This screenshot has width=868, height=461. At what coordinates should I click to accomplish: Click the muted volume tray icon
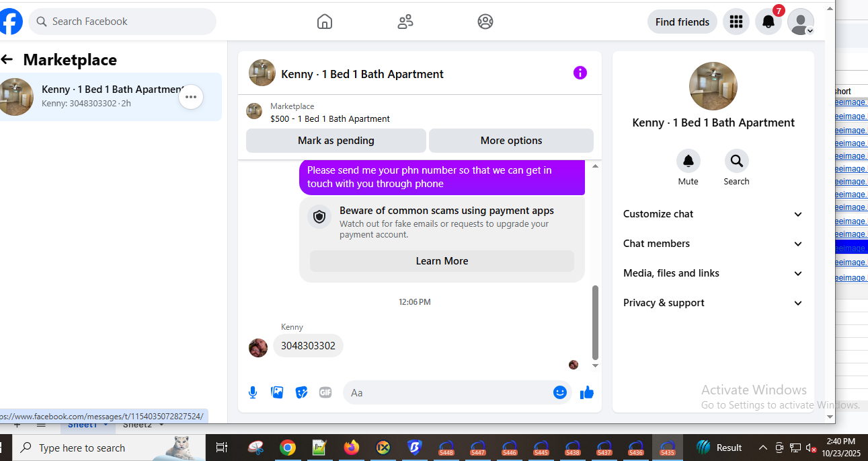(x=812, y=448)
